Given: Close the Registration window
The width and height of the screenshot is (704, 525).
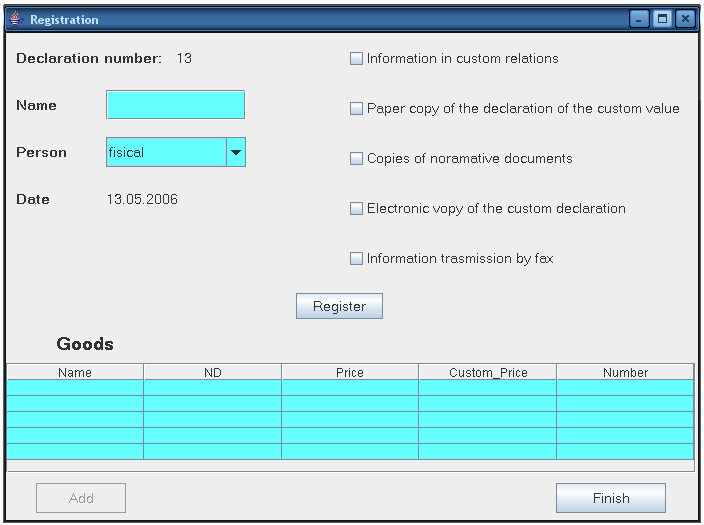Looking at the screenshot, I should point(685,19).
